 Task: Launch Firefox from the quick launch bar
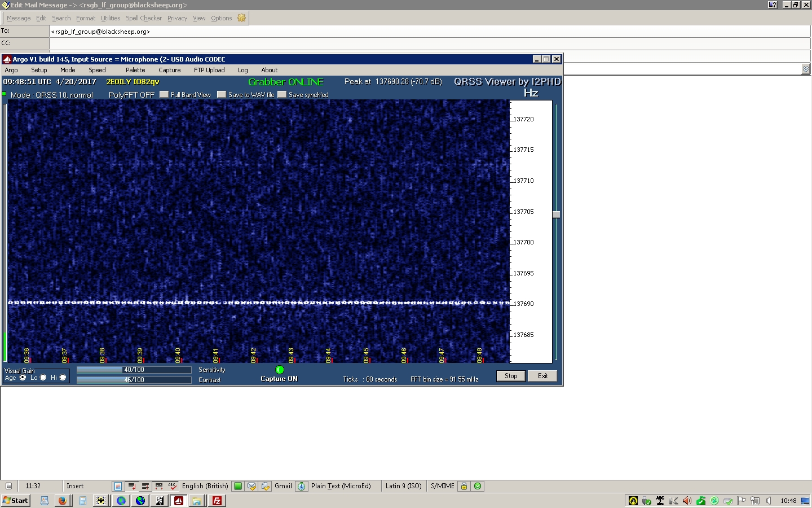[63, 501]
